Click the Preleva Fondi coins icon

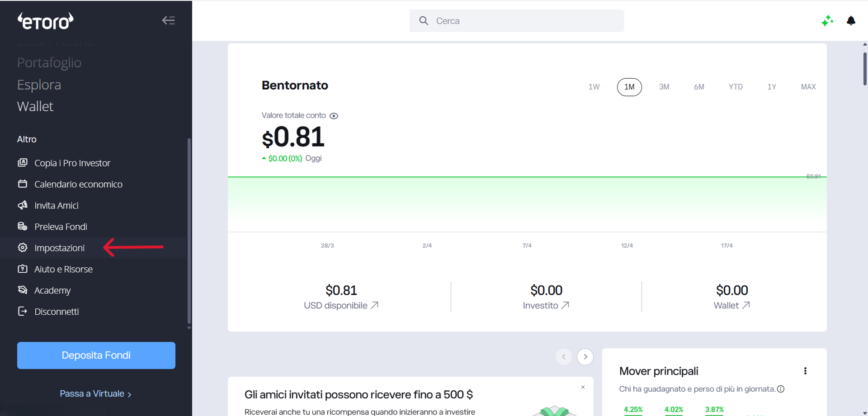(23, 227)
